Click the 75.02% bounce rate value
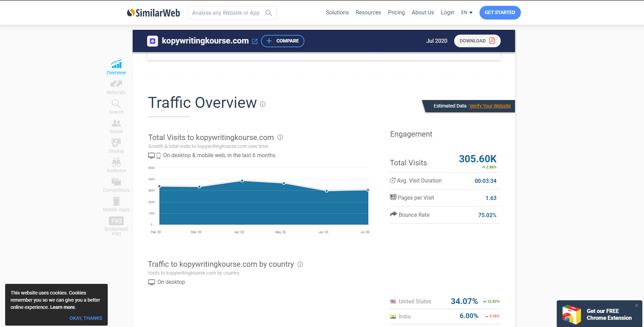This screenshot has height=327, width=644. pos(487,215)
